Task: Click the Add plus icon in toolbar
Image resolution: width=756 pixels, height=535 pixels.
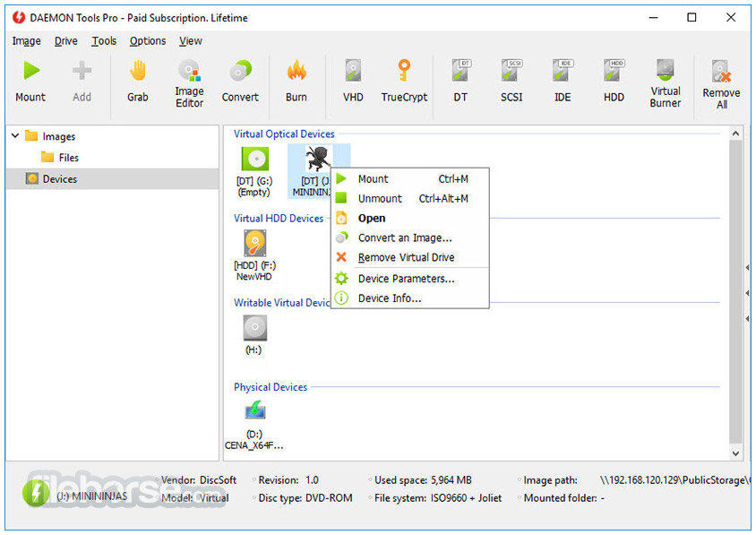Action: coord(82,71)
